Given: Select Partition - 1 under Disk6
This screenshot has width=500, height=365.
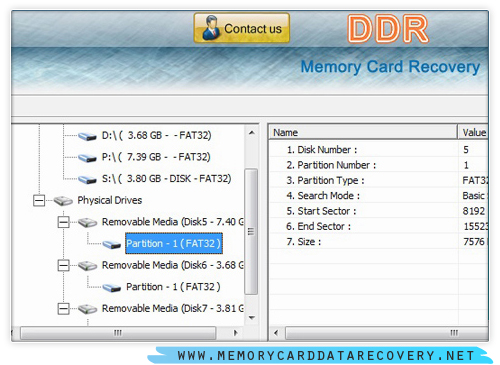Looking at the screenshot, I should pos(173,287).
